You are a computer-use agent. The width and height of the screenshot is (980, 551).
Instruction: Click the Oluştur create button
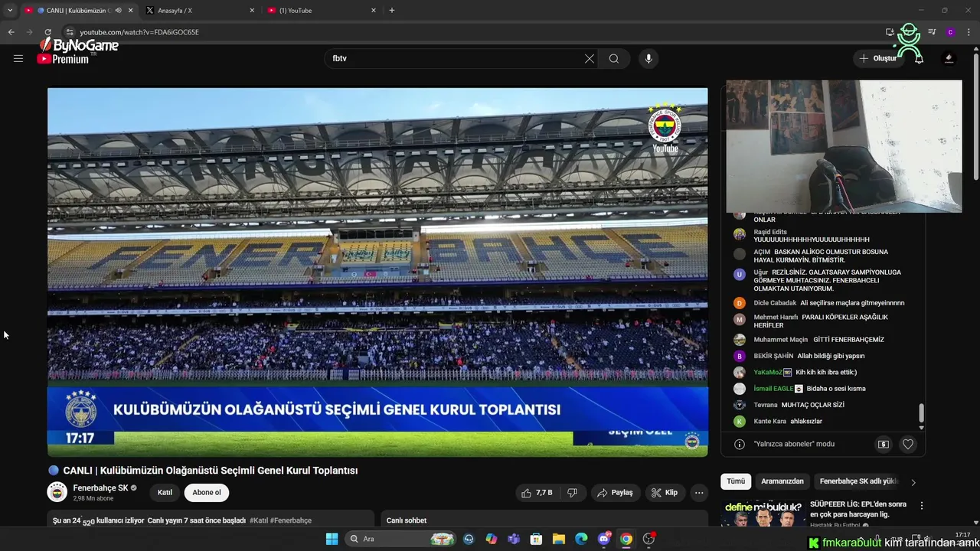click(x=879, y=58)
